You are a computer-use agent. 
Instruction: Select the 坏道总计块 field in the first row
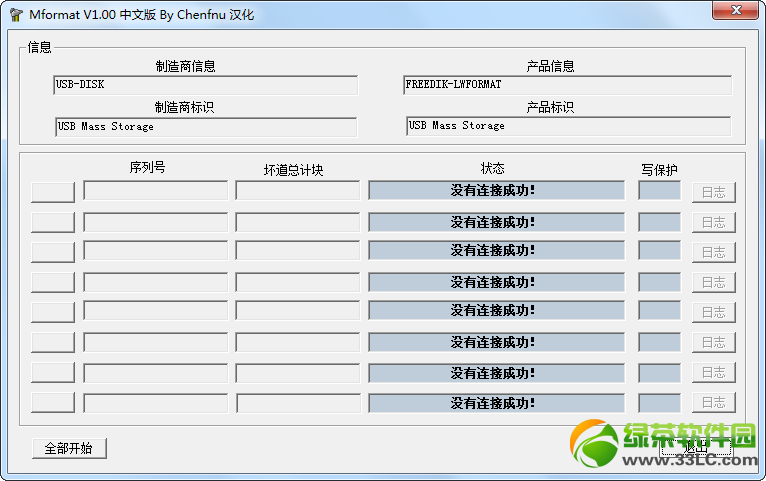point(298,190)
